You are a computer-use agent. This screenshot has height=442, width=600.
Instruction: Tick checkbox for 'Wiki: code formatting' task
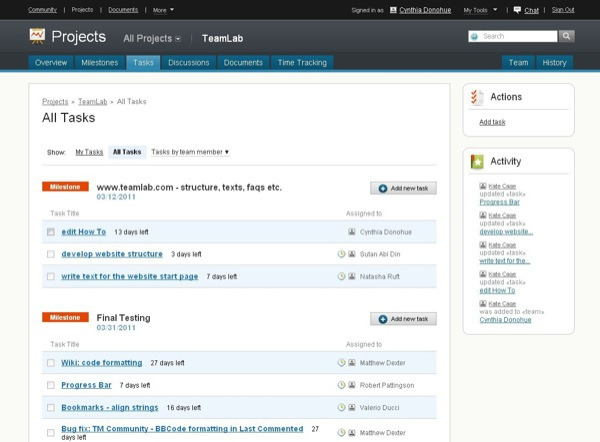point(51,363)
